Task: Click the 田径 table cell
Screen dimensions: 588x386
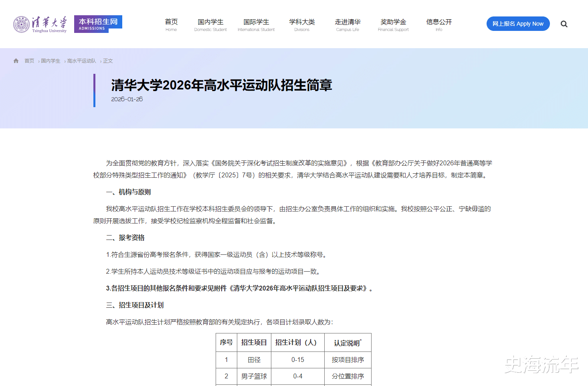Action: pyautogui.click(x=254, y=360)
